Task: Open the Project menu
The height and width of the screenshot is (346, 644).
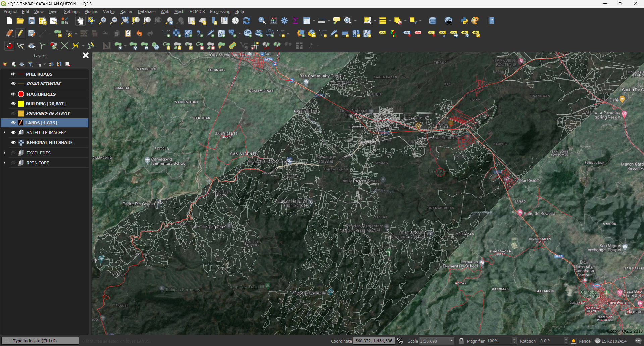Action: 10,11
